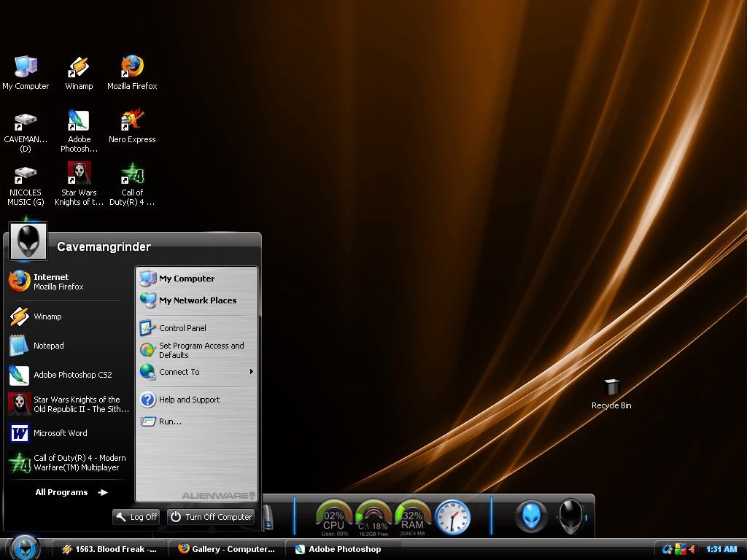This screenshot has width=747, height=560.
Task: Click the blue alien head dock icon
Action: pos(531,516)
